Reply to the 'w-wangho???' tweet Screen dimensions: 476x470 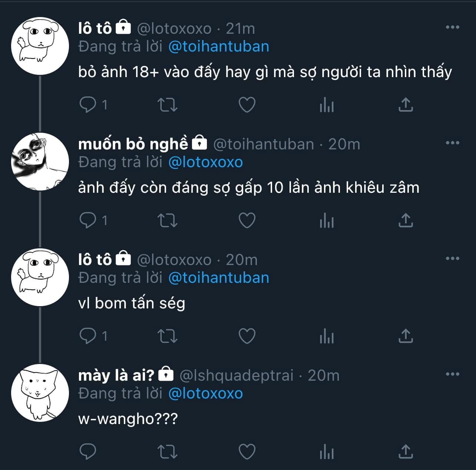(x=88, y=452)
